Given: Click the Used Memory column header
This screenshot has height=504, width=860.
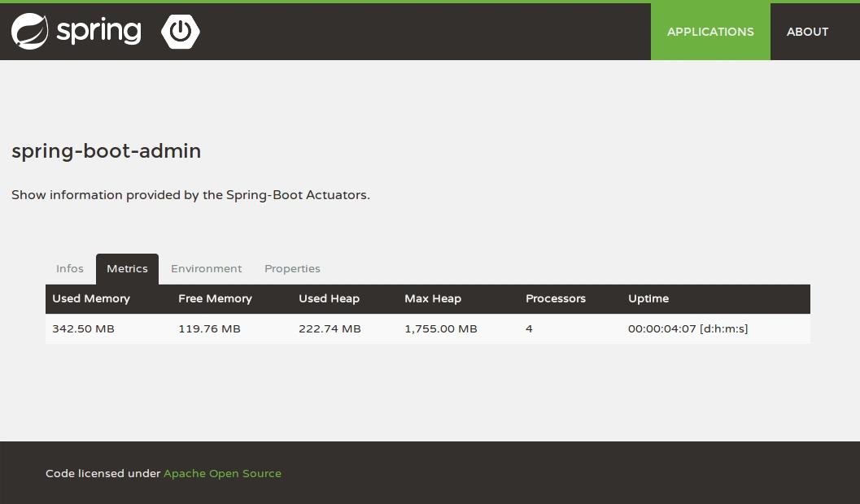Looking at the screenshot, I should tap(91, 299).
